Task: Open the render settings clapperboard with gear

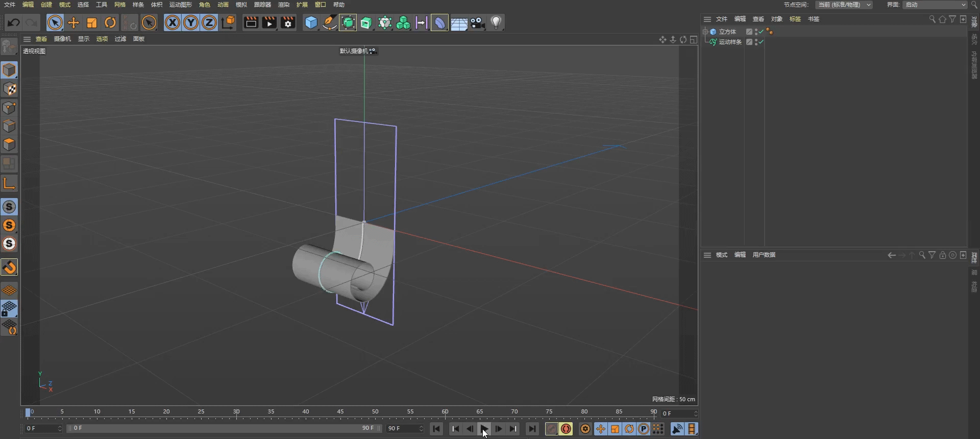Action: [288, 22]
